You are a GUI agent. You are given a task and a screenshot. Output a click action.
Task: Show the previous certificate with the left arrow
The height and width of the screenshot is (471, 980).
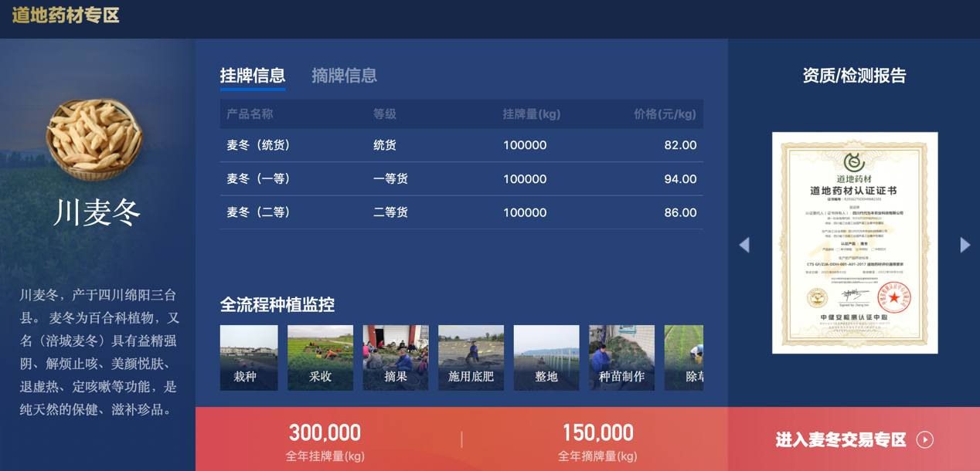click(x=744, y=245)
